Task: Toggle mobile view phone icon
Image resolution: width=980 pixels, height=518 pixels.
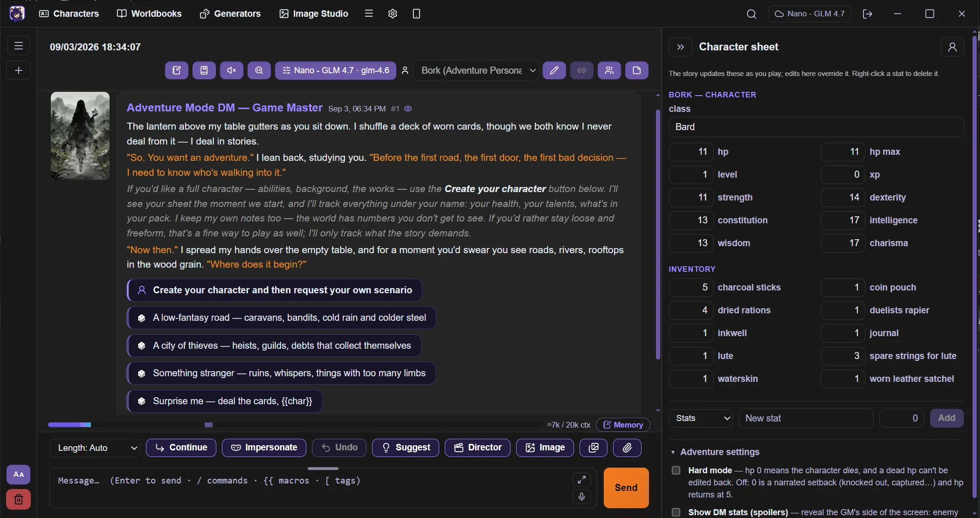Action: tap(416, 14)
